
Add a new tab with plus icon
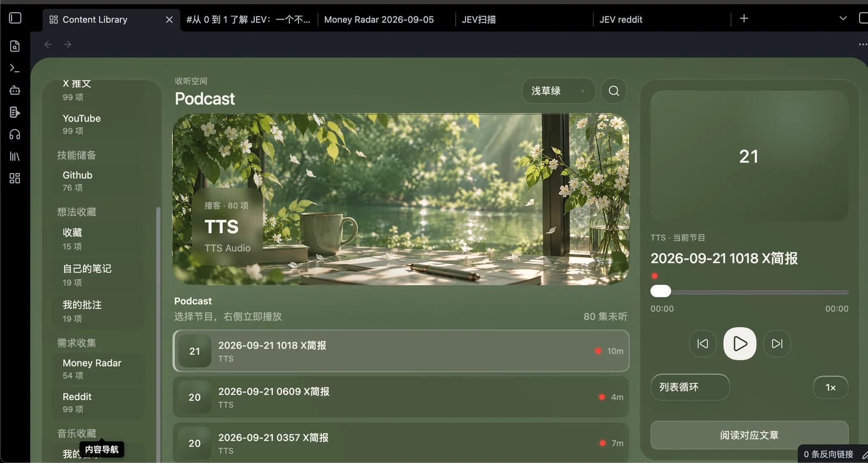tap(744, 18)
